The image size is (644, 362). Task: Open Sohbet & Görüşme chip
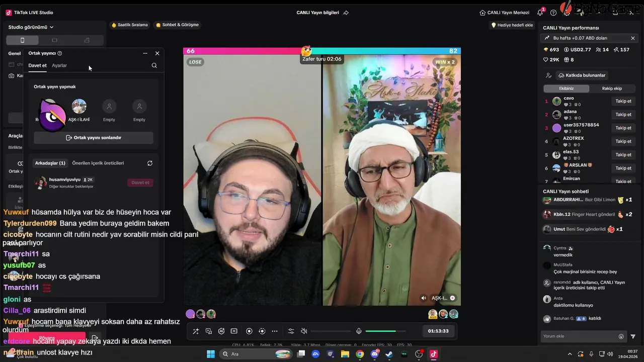178,25
